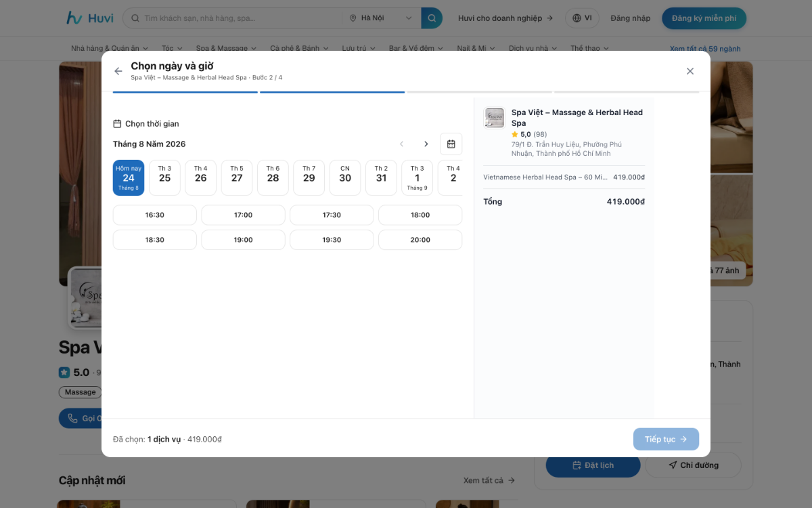Viewport: 812px width, 508px height.
Task: Click the spa thumbnail in summary panel
Action: 495,118
